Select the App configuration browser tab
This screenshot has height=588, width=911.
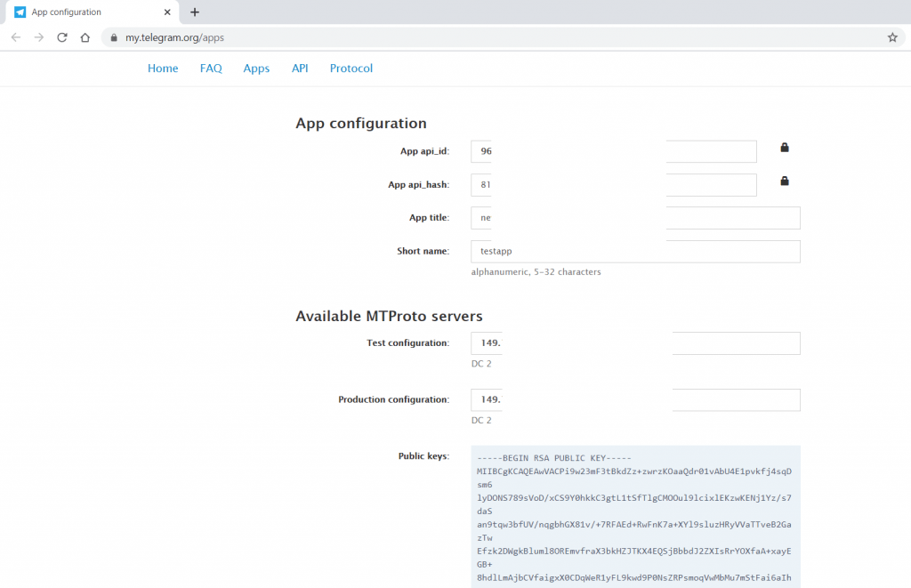point(92,12)
